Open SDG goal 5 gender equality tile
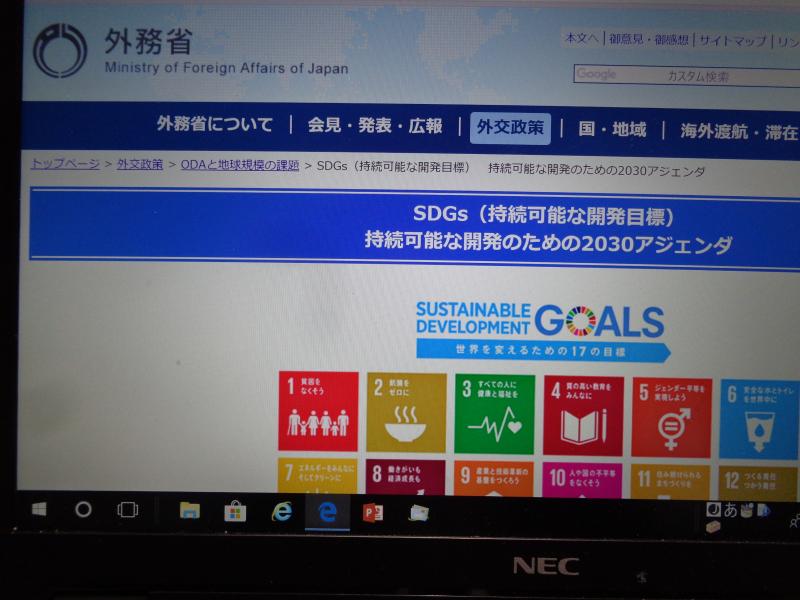The image size is (800, 600). coord(671,417)
